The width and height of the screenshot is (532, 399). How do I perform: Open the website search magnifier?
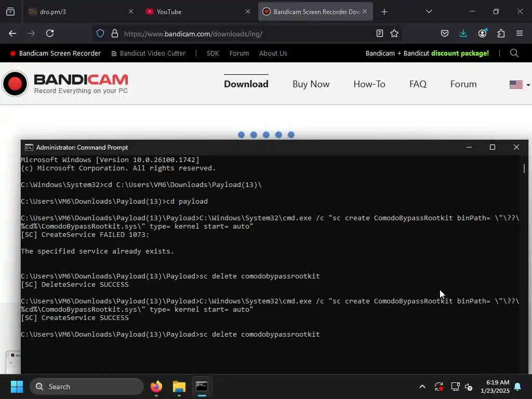coord(514,54)
